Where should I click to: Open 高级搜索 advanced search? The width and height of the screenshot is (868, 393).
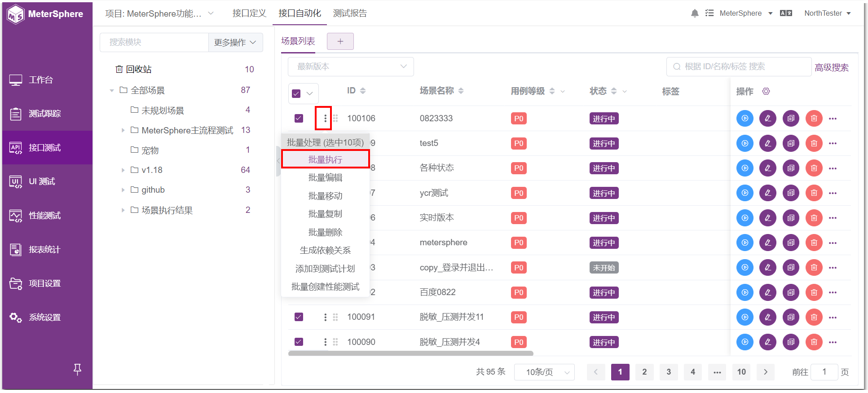coord(832,67)
